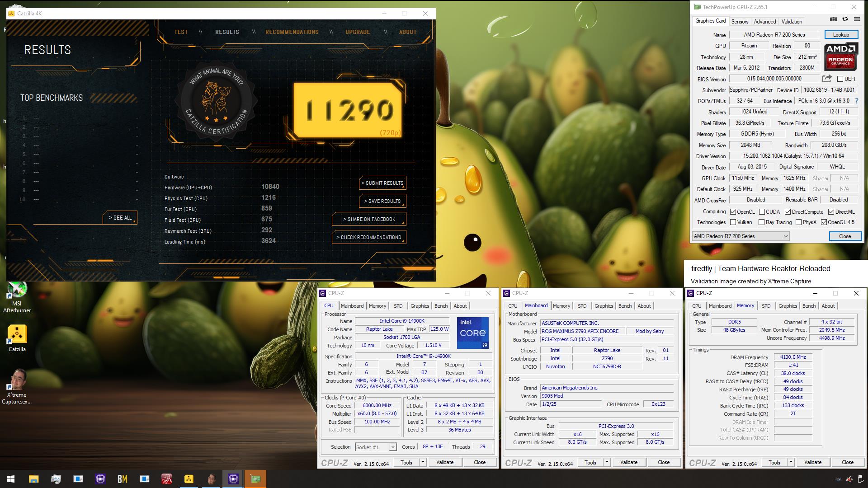Screen dimensions: 868x488
Task: Go to the TEST tab in Catzilla
Action: [181, 32]
